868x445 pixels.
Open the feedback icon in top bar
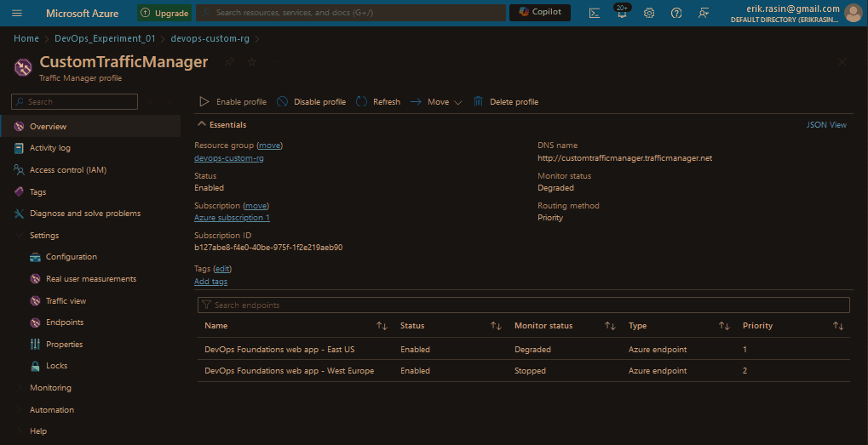[704, 13]
